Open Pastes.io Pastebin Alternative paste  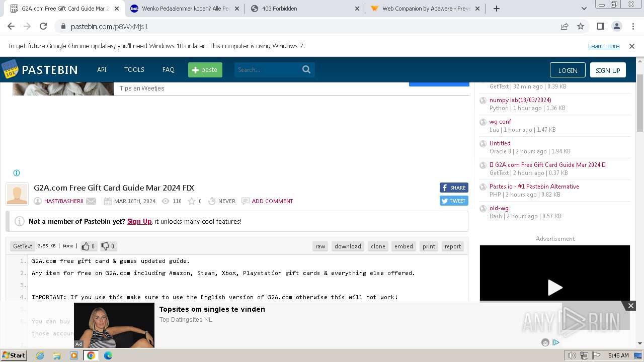(534, 187)
